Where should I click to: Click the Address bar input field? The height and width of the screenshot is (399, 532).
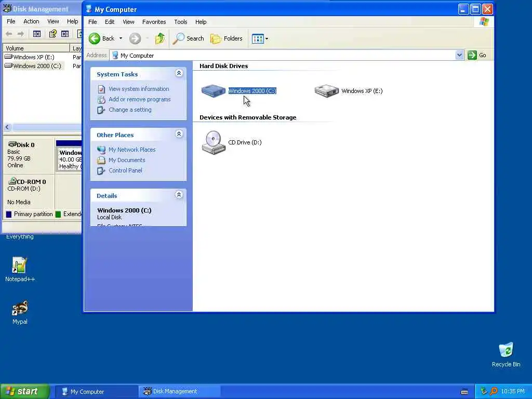282,55
